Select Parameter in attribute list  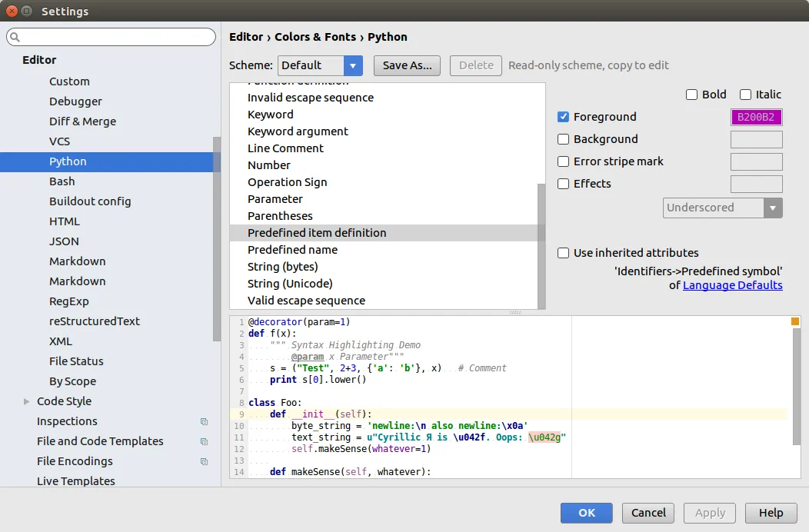[275, 199]
